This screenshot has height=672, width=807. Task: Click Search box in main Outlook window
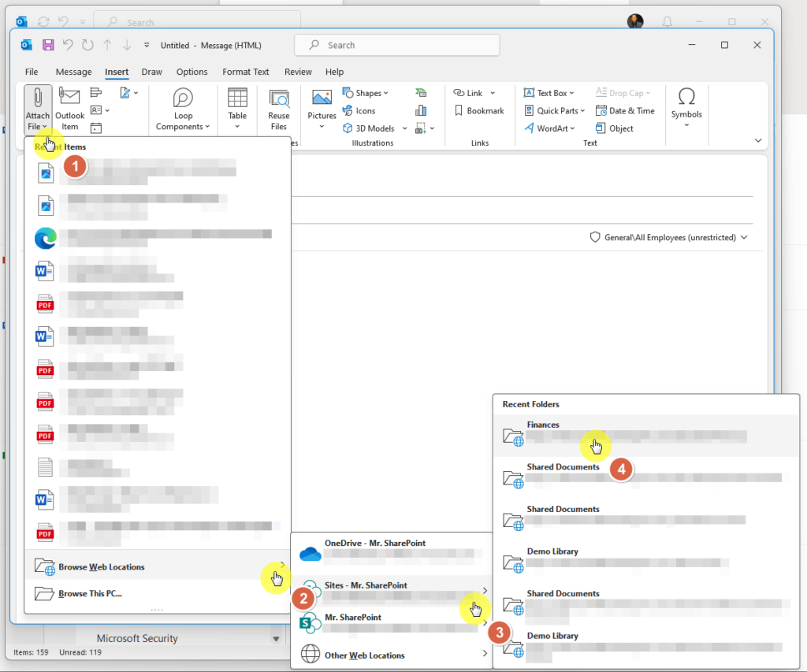pos(197,22)
